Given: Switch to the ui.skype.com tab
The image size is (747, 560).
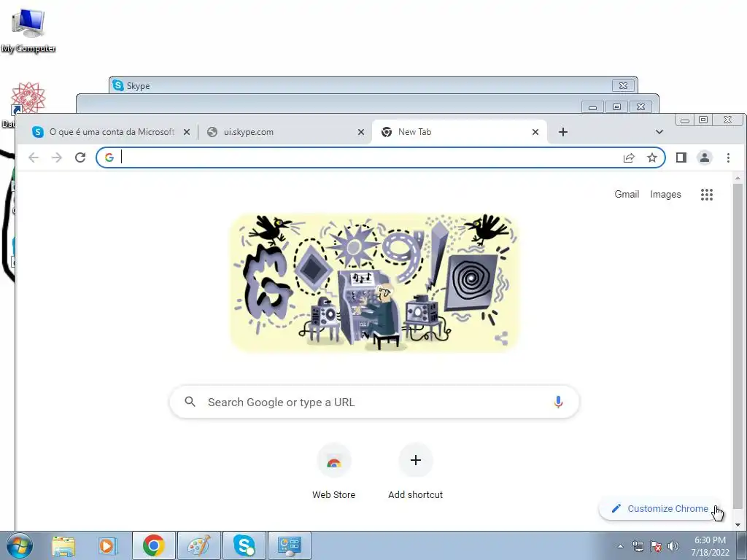Looking at the screenshot, I should coord(285,132).
